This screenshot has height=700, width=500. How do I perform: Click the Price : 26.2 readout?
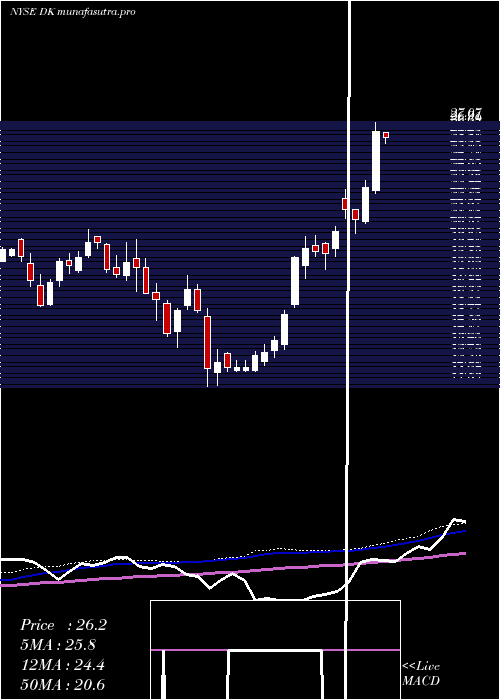[63, 625]
